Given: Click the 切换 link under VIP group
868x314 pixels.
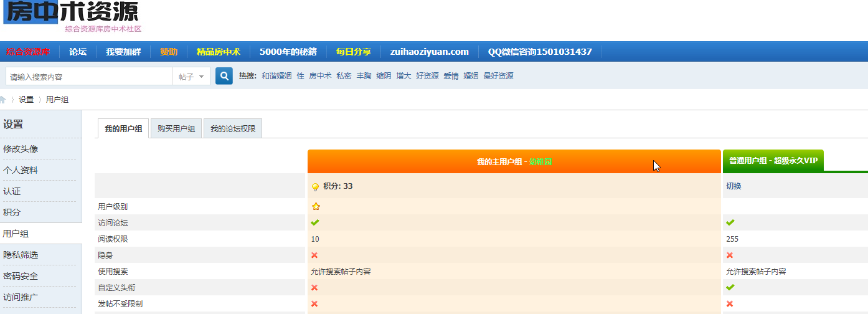Looking at the screenshot, I should 734,186.
